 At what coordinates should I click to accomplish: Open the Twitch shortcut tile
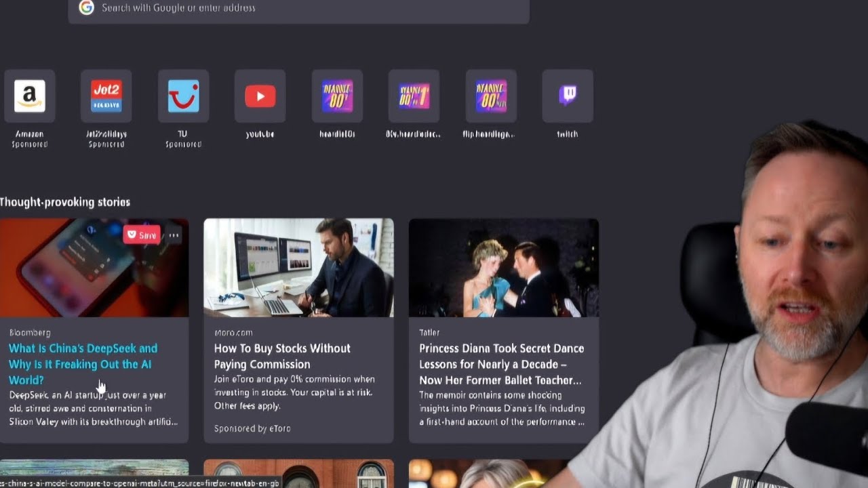point(568,96)
